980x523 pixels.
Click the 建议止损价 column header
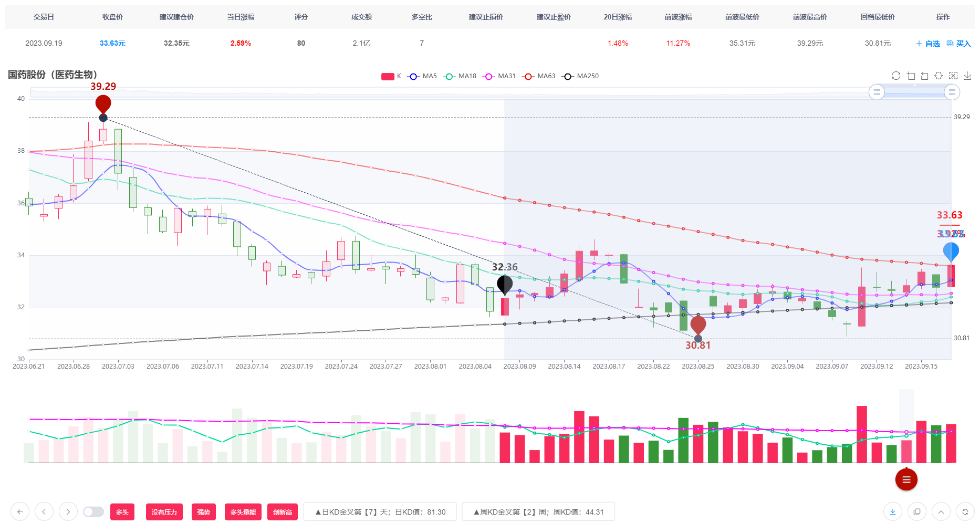pos(486,17)
